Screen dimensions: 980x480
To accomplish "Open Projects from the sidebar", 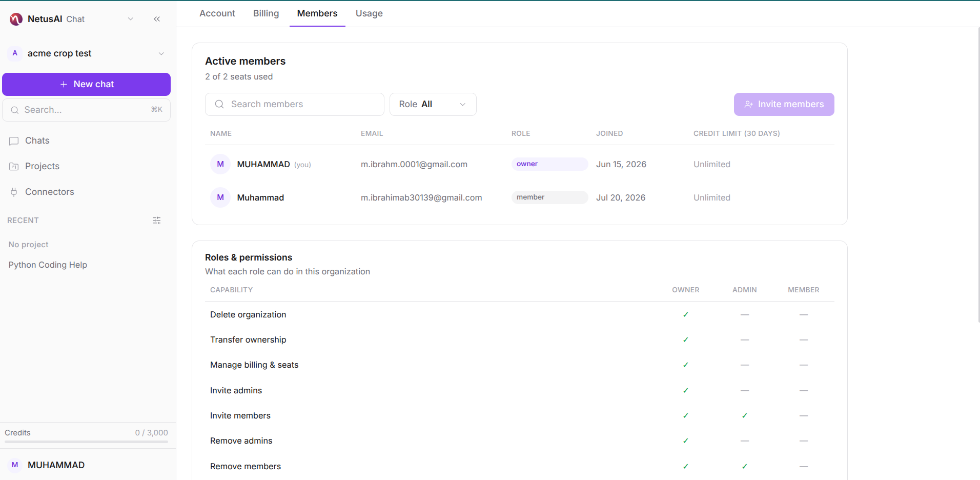I will pos(42,166).
